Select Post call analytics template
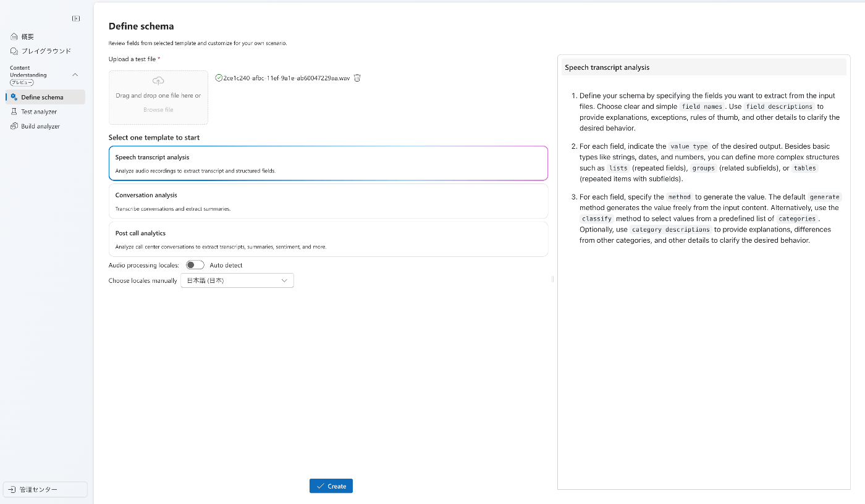 pyautogui.click(x=328, y=239)
